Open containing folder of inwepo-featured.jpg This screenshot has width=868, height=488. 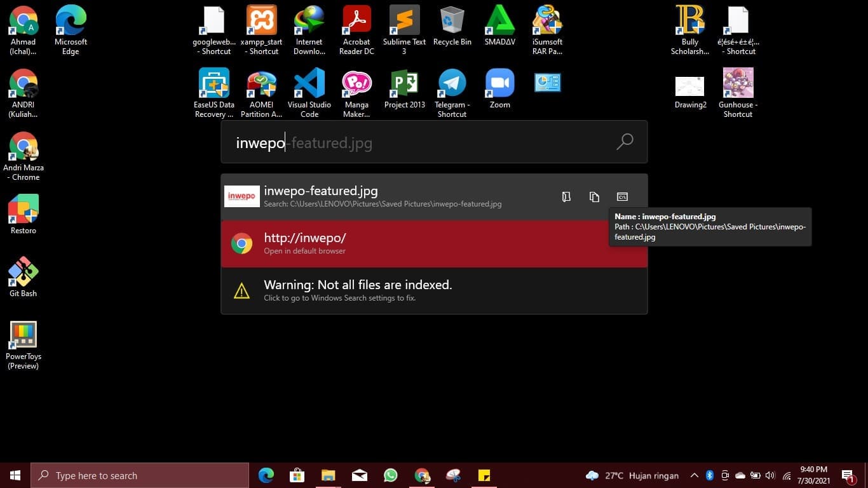coord(566,197)
